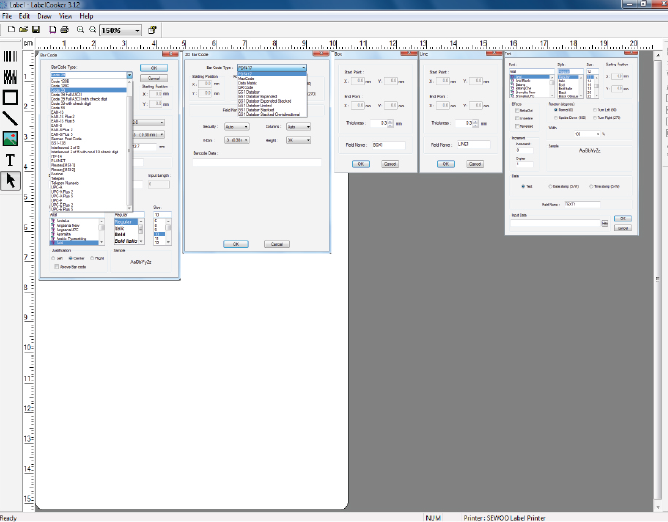This screenshot has width=668, height=522.
Task: Click OK in the 2D BarCode dialog
Action: (x=236, y=244)
